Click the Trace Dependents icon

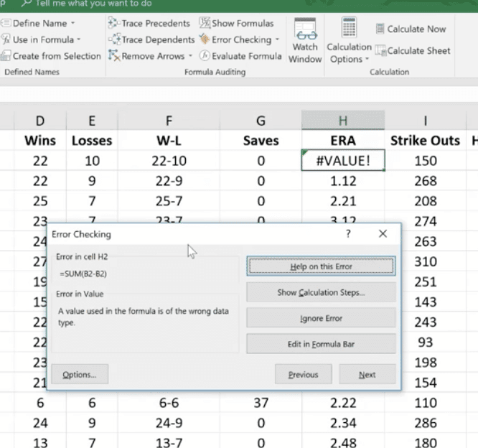click(113, 39)
